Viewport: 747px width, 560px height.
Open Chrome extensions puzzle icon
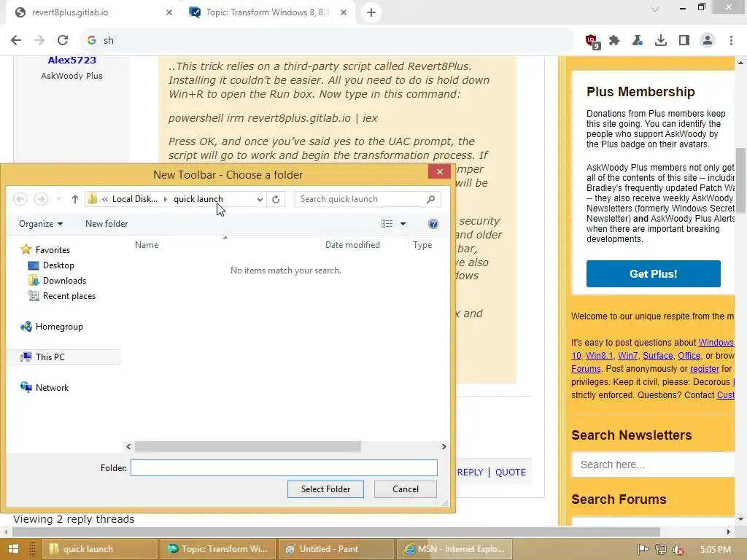614,41
